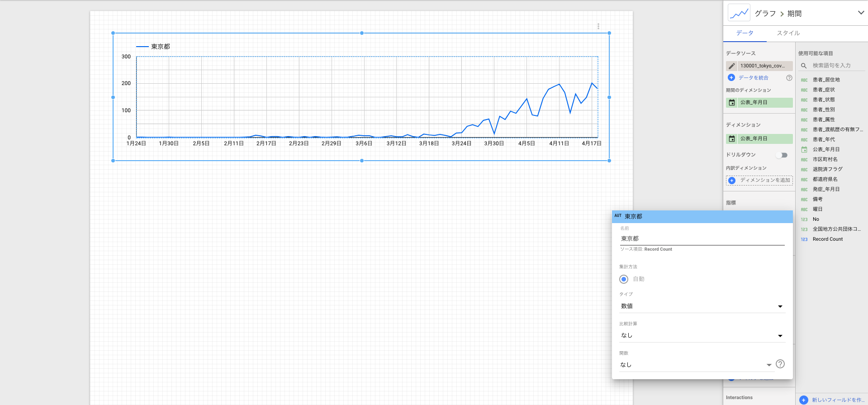Click calendar icon in ディメンション field
Screen dimensions: 868x405
(732, 139)
